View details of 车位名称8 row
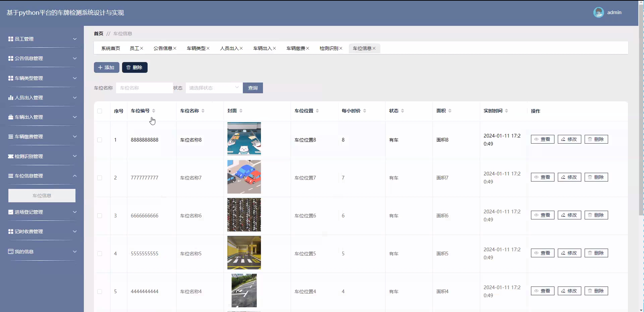The height and width of the screenshot is (312, 644). 543,139
